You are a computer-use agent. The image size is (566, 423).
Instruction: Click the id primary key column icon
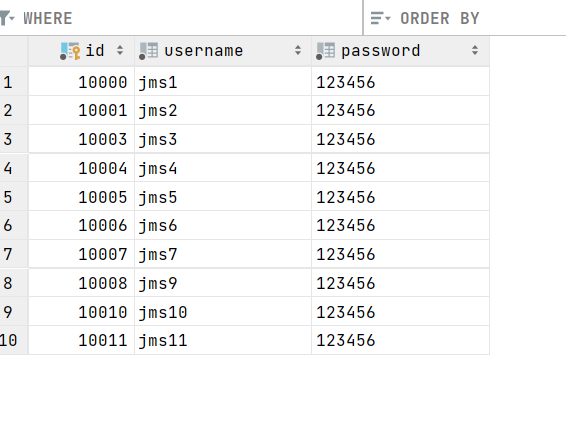coord(70,51)
